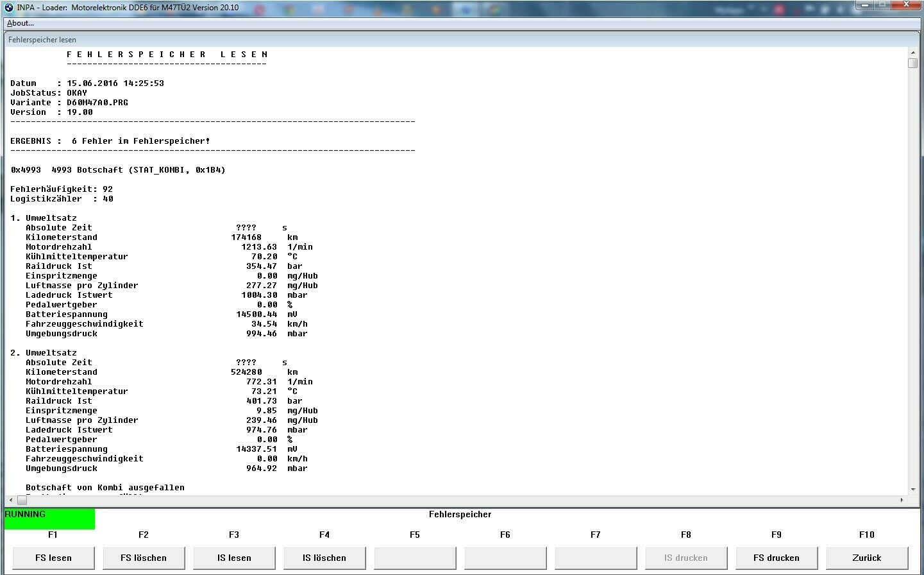Open the About... menu
The width and height of the screenshot is (924, 575).
pyautogui.click(x=21, y=23)
